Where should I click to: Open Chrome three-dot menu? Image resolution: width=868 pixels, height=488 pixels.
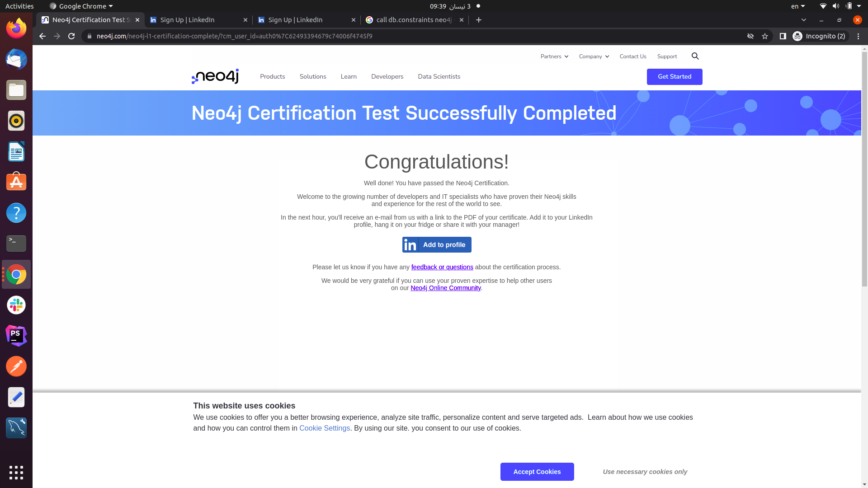[x=858, y=36]
